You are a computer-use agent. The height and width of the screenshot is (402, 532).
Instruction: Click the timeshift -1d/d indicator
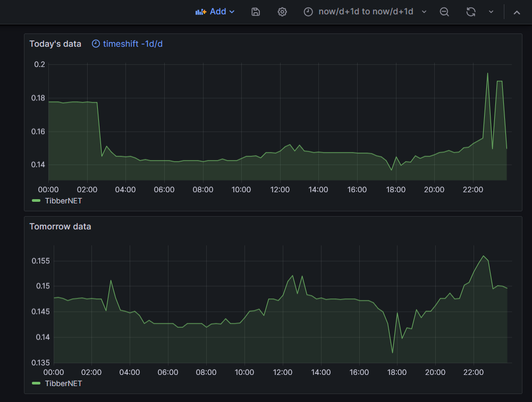tap(127, 44)
